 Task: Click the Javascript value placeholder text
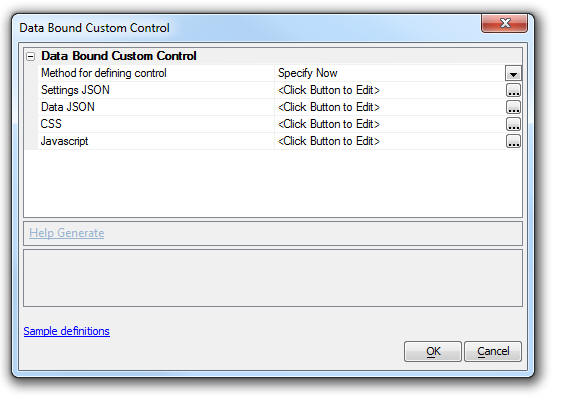tap(329, 141)
